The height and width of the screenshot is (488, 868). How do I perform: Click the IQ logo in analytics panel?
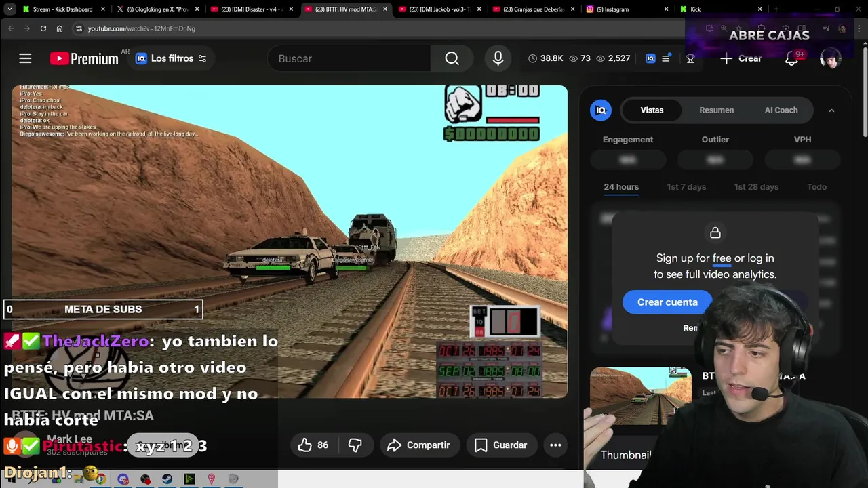(x=601, y=110)
